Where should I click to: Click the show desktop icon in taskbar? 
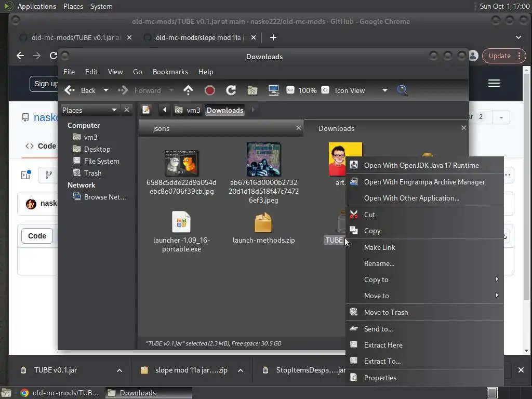click(6, 393)
